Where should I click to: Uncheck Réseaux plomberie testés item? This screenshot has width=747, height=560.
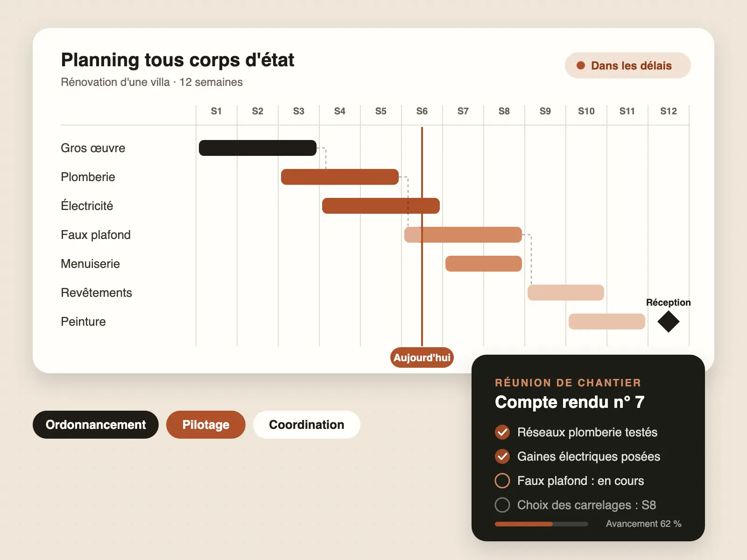(x=502, y=432)
